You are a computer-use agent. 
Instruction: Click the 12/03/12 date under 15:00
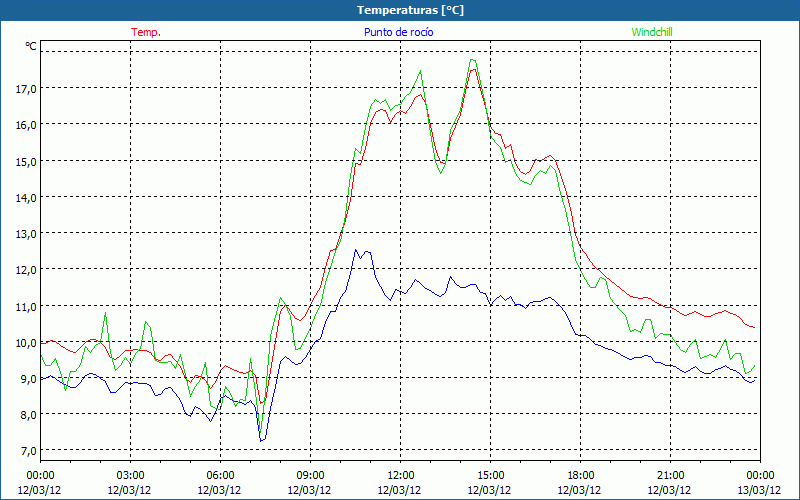click(489, 490)
